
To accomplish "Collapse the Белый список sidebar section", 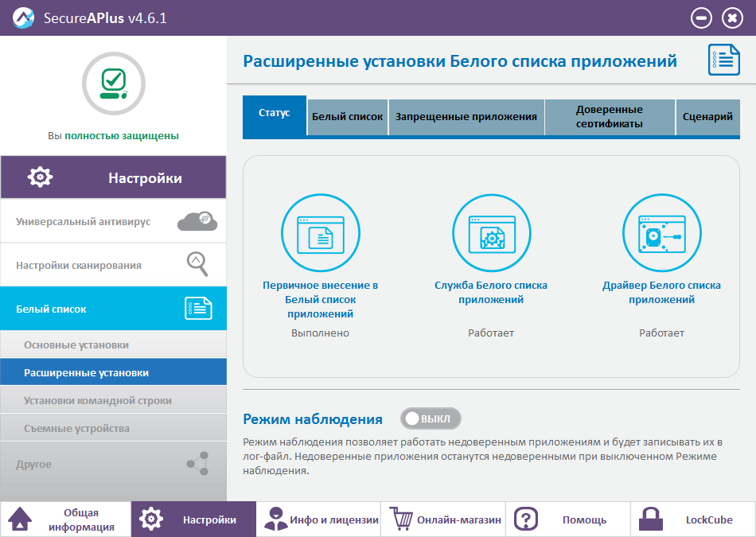I will pyautogui.click(x=113, y=309).
